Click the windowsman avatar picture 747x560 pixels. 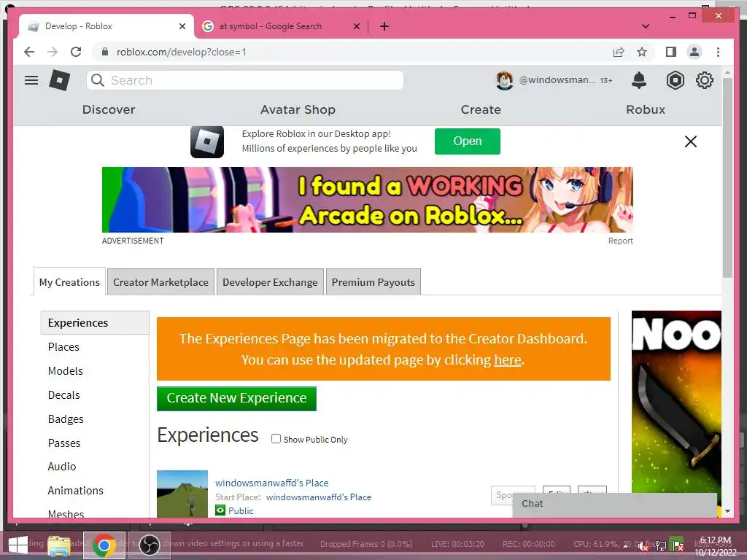coord(505,80)
